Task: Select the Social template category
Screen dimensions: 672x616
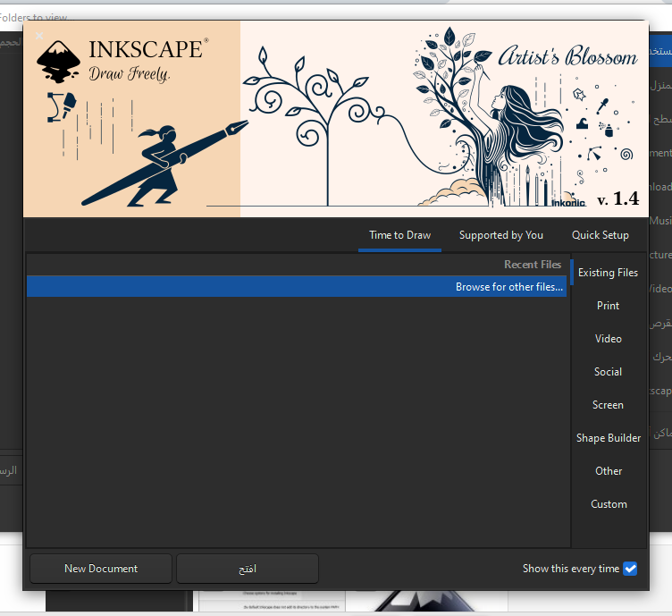Action: tap(608, 372)
